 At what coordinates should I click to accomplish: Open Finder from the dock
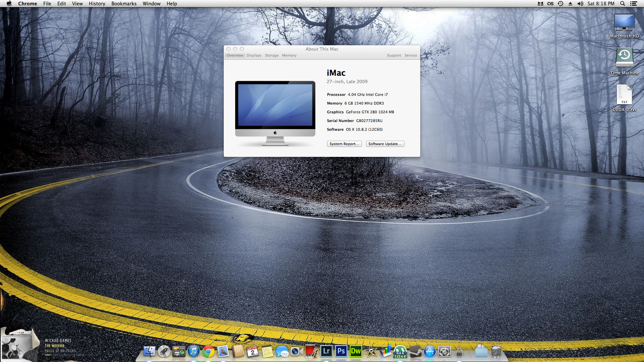[149, 351]
